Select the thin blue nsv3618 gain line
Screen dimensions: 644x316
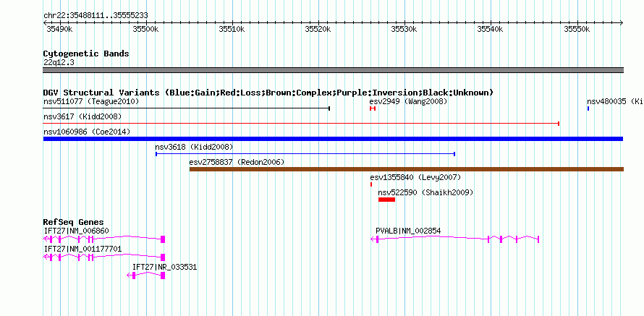305,154
